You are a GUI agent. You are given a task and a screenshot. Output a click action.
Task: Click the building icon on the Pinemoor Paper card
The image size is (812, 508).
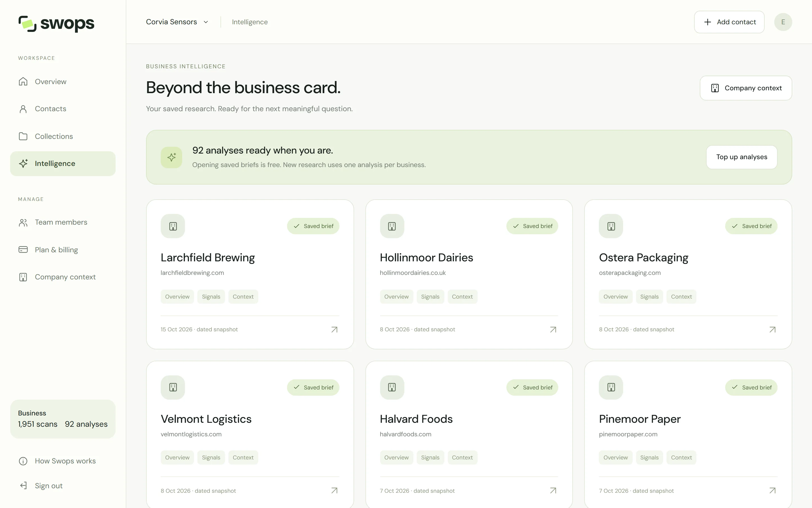coord(611,387)
